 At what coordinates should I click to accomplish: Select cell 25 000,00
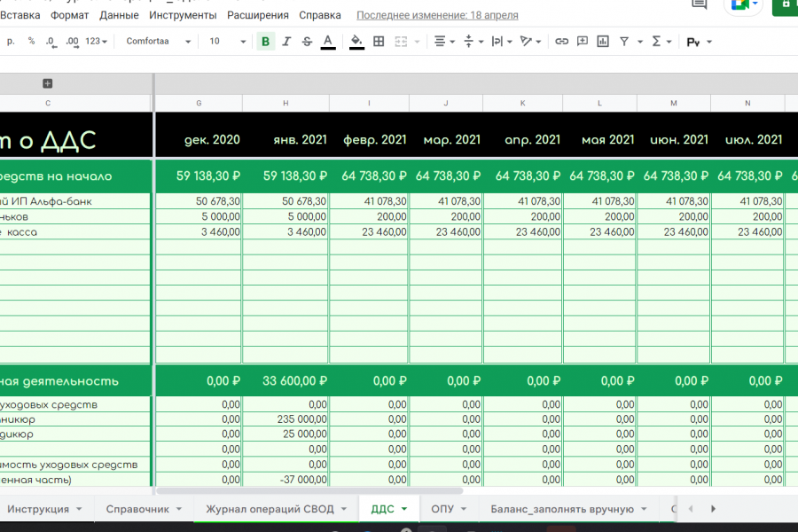tap(286, 434)
